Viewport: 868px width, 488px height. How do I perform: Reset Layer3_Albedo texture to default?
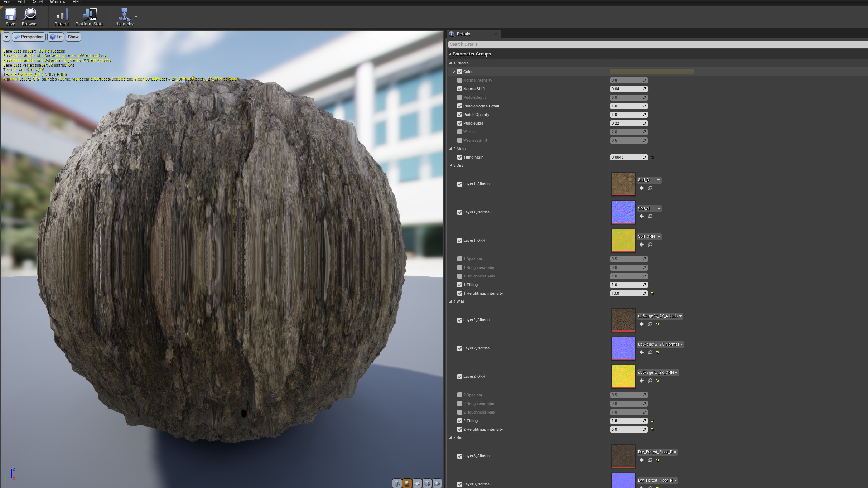(x=657, y=460)
